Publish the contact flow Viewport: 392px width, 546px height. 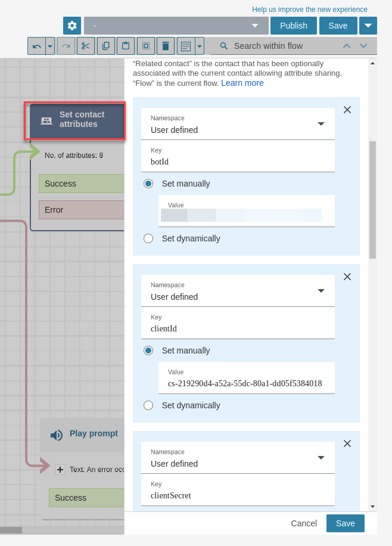(293, 26)
